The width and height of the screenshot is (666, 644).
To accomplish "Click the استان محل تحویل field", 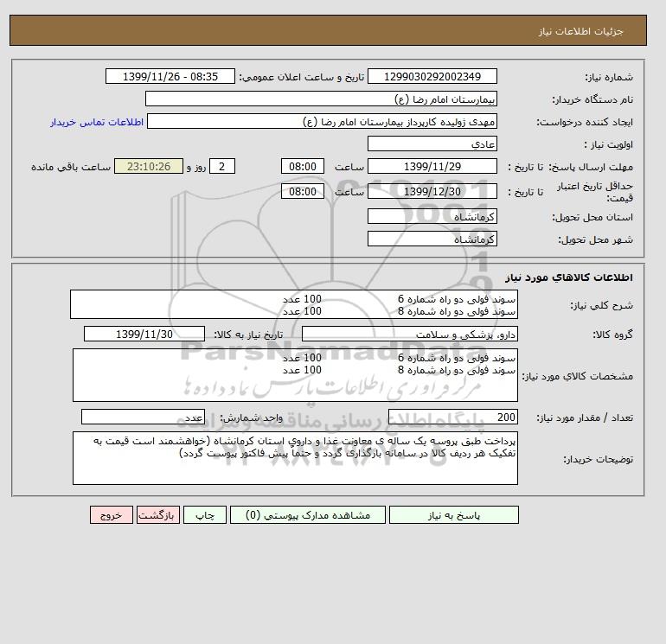I will tap(432, 216).
